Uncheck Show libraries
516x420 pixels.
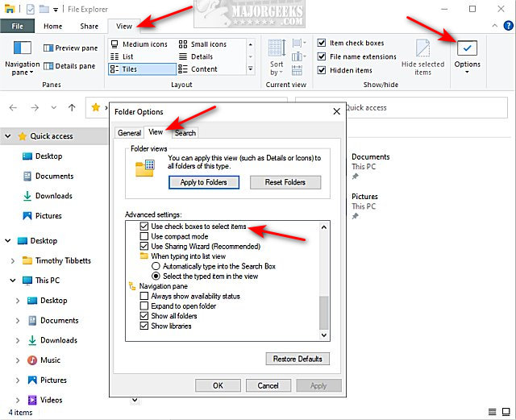pos(144,326)
